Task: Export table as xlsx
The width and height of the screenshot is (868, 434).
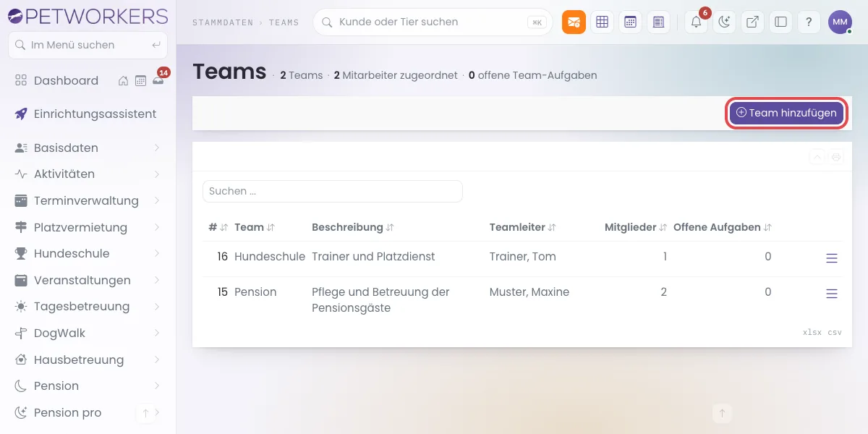Action: click(812, 333)
